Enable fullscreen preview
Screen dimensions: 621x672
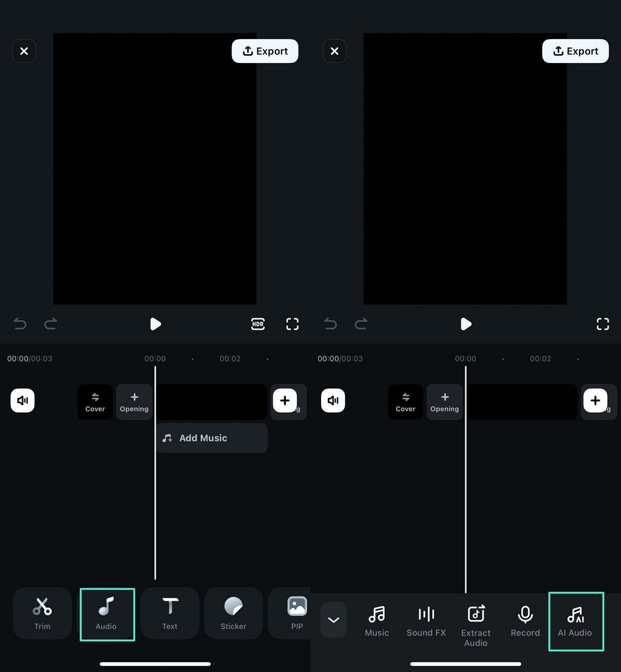[292, 324]
